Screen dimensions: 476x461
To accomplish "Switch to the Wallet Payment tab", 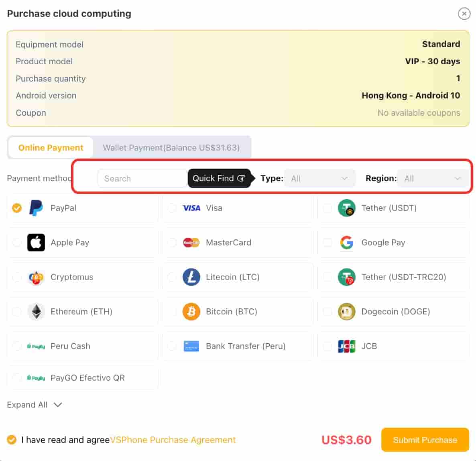I will point(172,148).
